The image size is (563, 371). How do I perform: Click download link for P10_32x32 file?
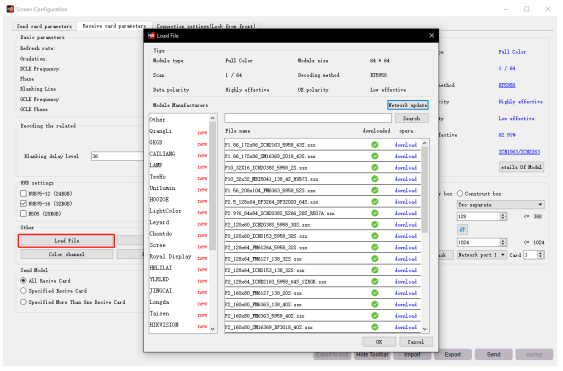point(406,179)
